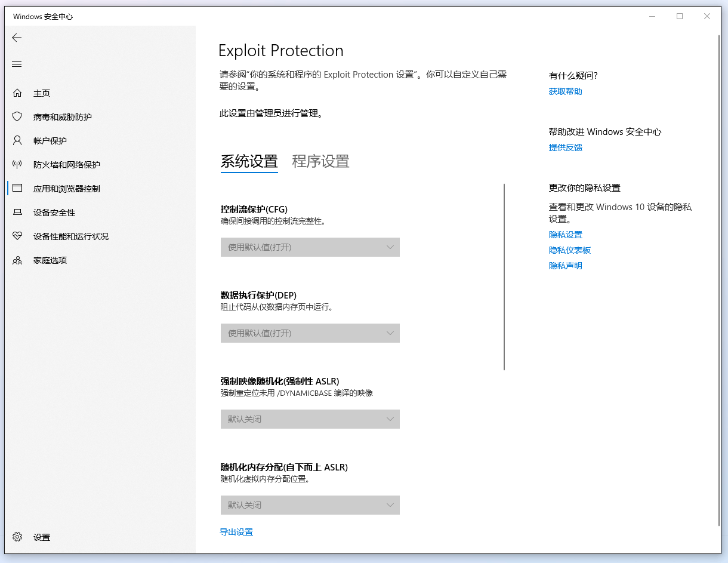Click the laptop icon for 设备安全性
The height and width of the screenshot is (563, 728).
coord(17,213)
